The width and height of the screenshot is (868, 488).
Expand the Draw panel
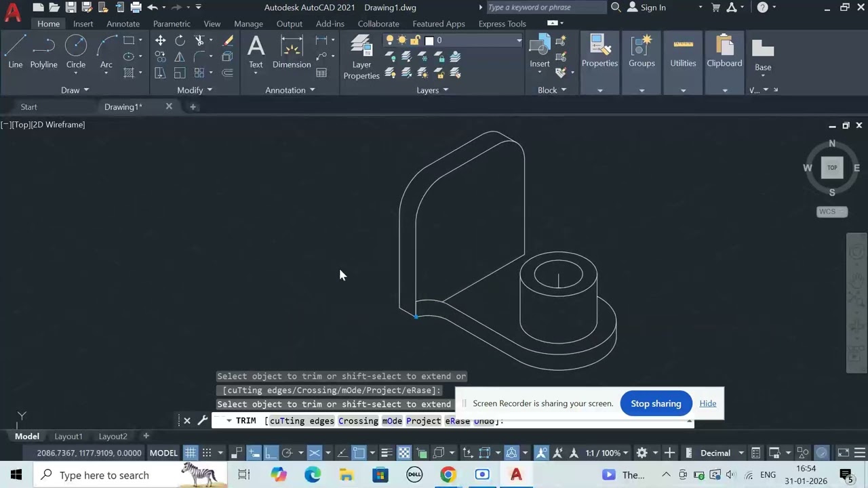[x=75, y=90]
